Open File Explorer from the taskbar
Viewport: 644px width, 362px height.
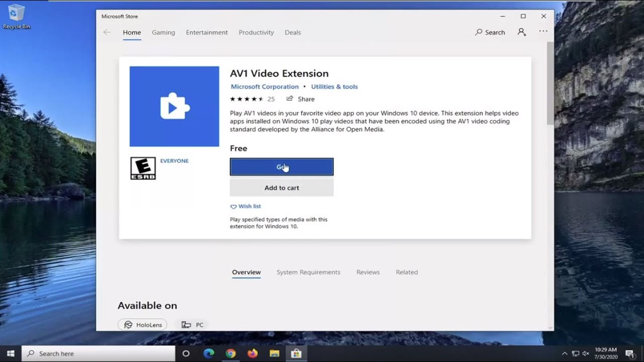[x=274, y=353]
